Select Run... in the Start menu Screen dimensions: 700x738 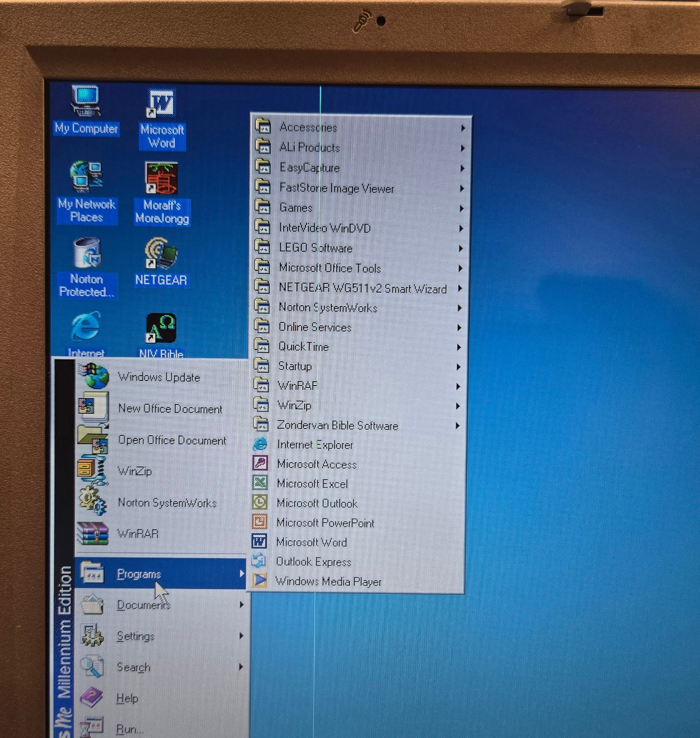pyautogui.click(x=161, y=729)
